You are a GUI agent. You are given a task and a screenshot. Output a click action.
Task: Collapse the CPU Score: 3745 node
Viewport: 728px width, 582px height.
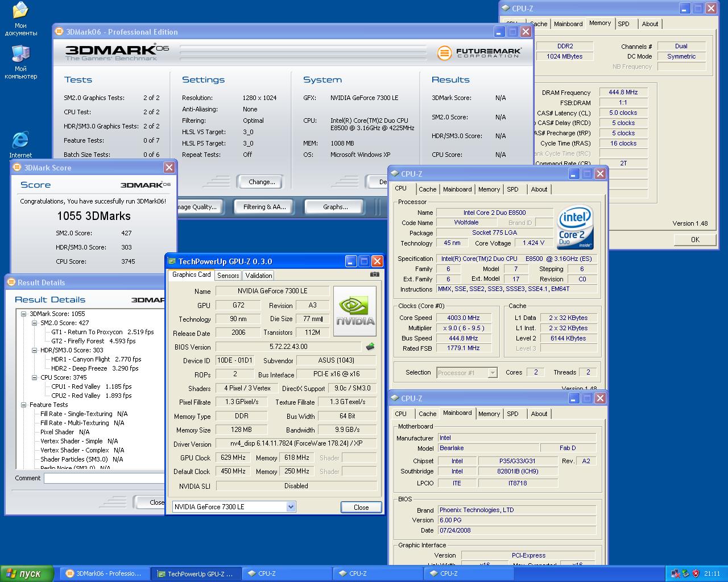(x=34, y=377)
